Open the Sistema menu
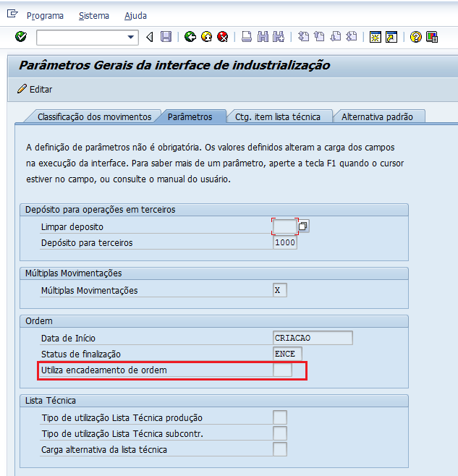 point(94,16)
